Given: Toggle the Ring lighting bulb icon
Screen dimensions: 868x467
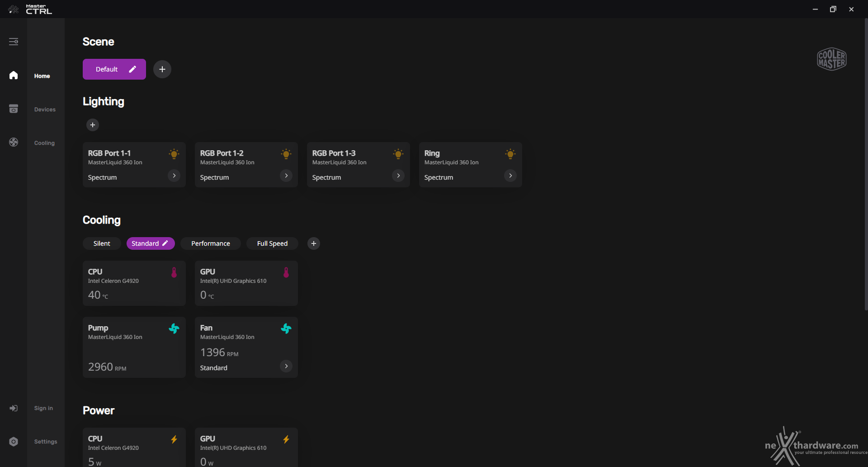Looking at the screenshot, I should coord(510,154).
